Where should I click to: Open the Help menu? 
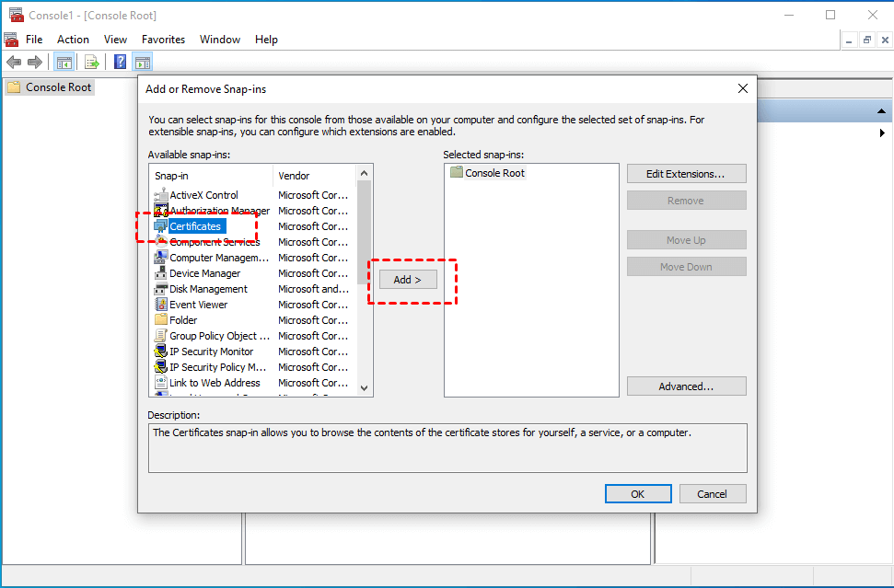click(x=266, y=40)
